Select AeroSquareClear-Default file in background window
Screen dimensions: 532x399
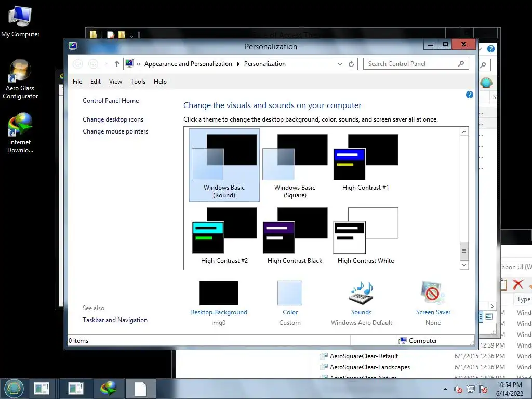coord(364,356)
